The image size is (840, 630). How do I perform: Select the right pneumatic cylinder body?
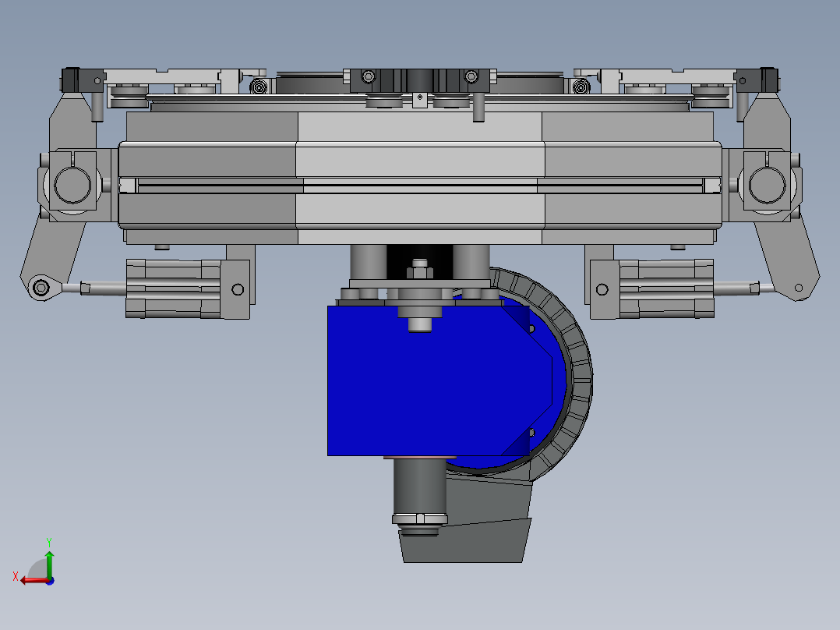click(x=666, y=289)
